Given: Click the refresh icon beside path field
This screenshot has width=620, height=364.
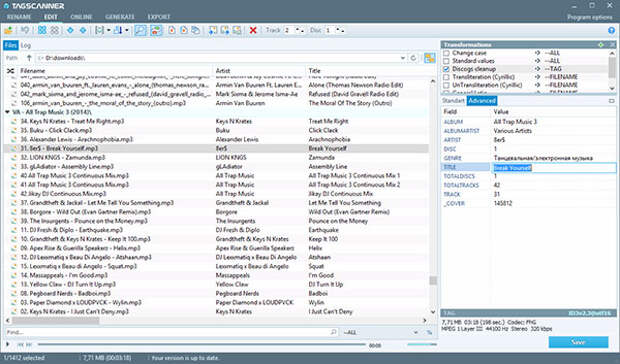Looking at the screenshot, I should (x=413, y=58).
